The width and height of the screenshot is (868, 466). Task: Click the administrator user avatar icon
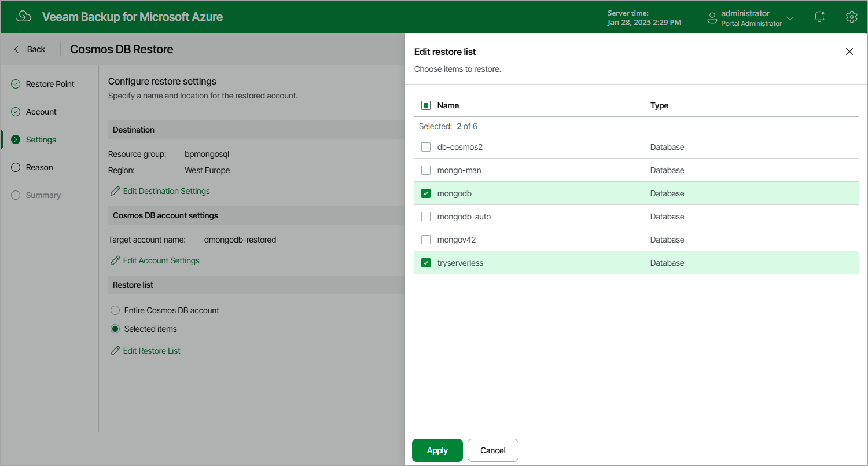[712, 19]
